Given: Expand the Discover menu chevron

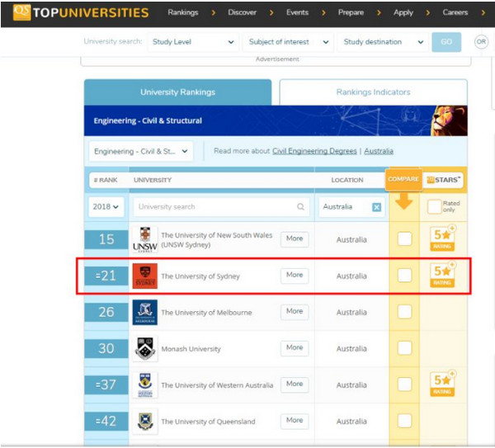Looking at the screenshot, I should pos(271,12).
